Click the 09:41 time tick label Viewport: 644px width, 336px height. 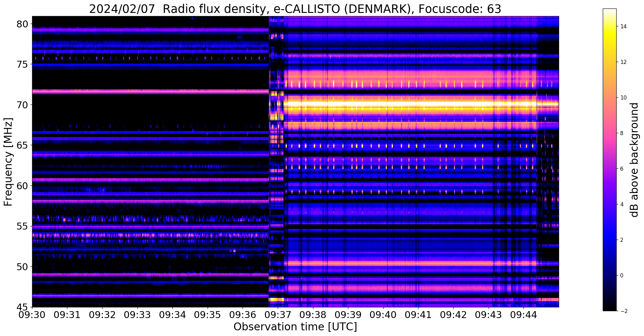(x=418, y=315)
